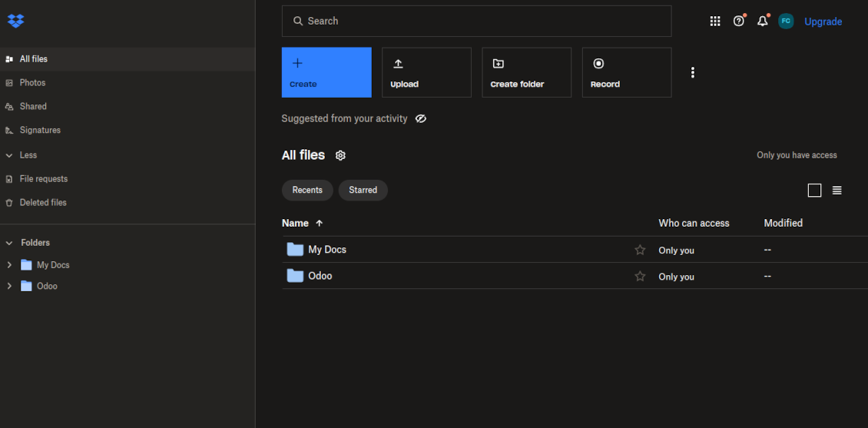Select the Recents filter chip
The image size is (868, 428).
tap(307, 190)
